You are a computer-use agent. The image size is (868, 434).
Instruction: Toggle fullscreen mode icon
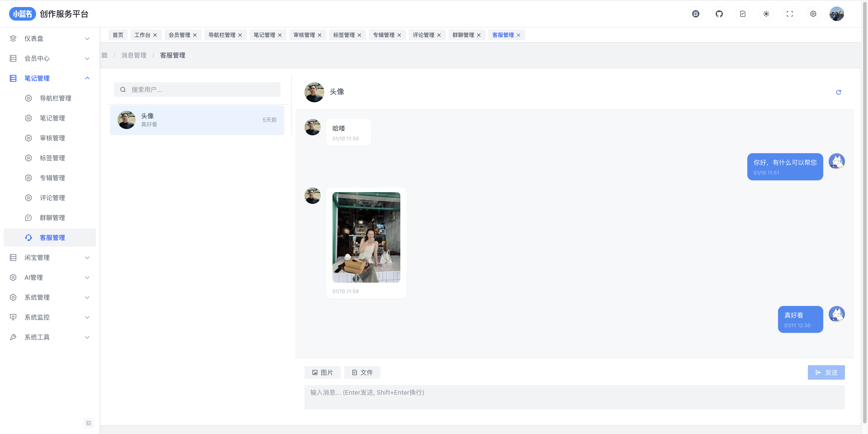click(x=790, y=14)
